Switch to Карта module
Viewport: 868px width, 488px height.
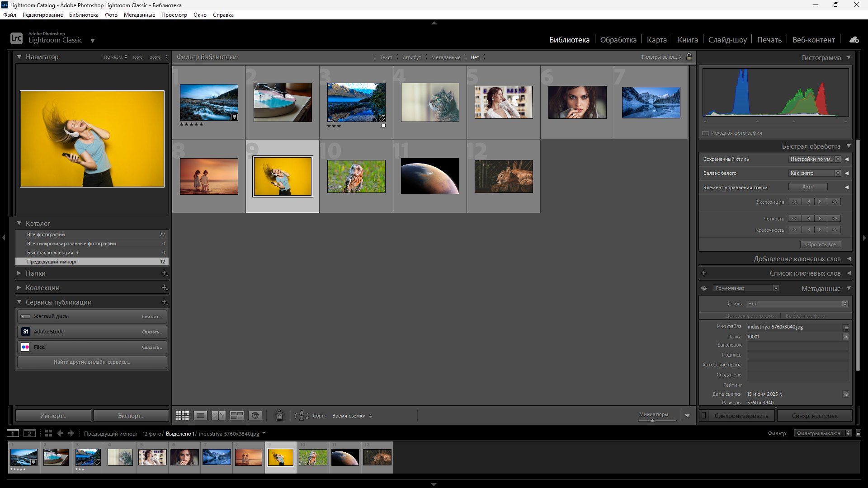pos(656,40)
